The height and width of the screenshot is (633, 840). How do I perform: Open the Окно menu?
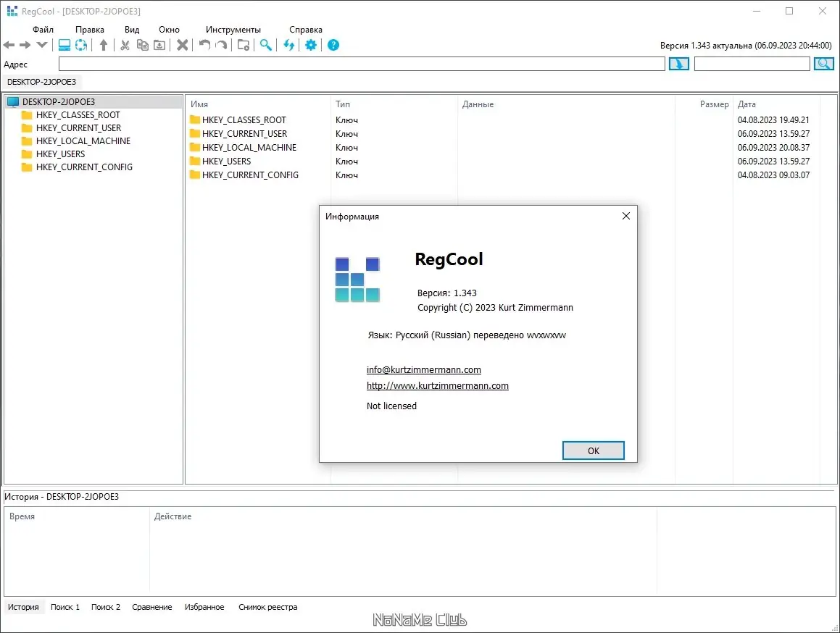tap(170, 30)
